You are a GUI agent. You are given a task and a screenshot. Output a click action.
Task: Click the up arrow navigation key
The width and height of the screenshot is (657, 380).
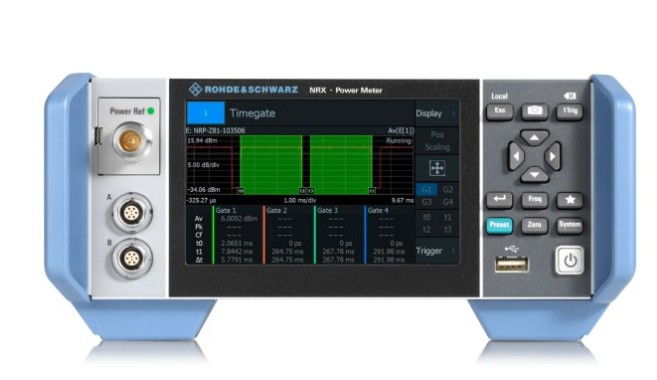click(534, 137)
